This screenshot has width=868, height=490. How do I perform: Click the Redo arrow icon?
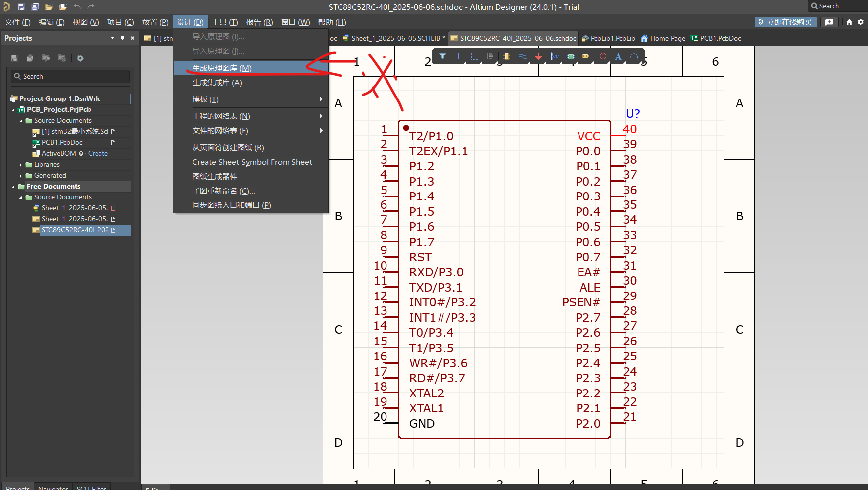pyautogui.click(x=91, y=7)
